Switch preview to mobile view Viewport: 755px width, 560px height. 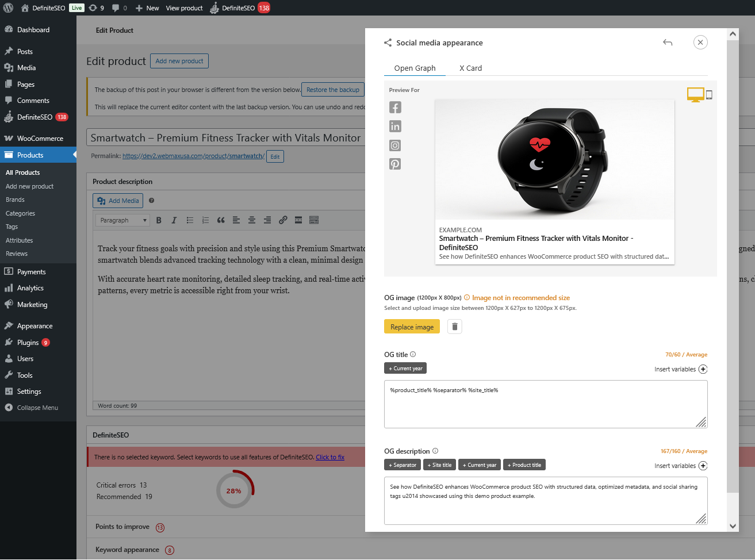tap(709, 94)
